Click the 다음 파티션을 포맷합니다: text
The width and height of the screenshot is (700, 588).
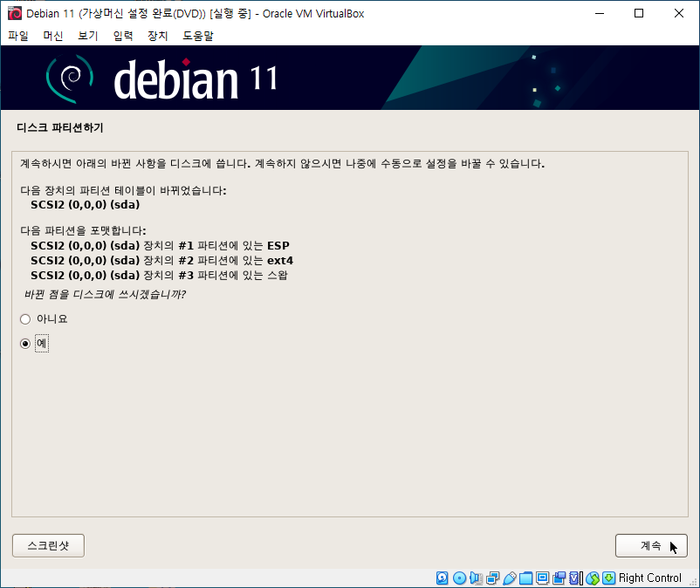pyautogui.click(x=83, y=230)
